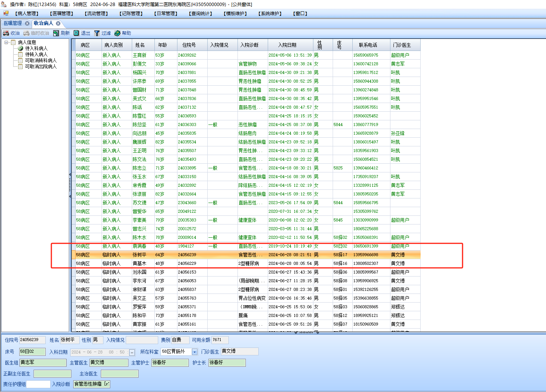Screen dimensions: 546x392
Task: Click the 主管护士 input field
Action: [170, 363]
